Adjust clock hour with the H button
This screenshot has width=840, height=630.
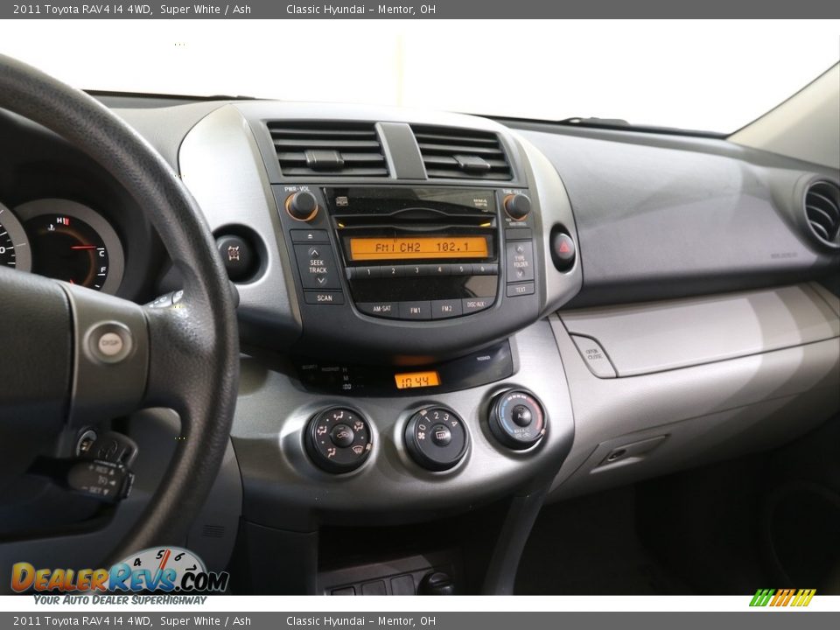(345, 369)
